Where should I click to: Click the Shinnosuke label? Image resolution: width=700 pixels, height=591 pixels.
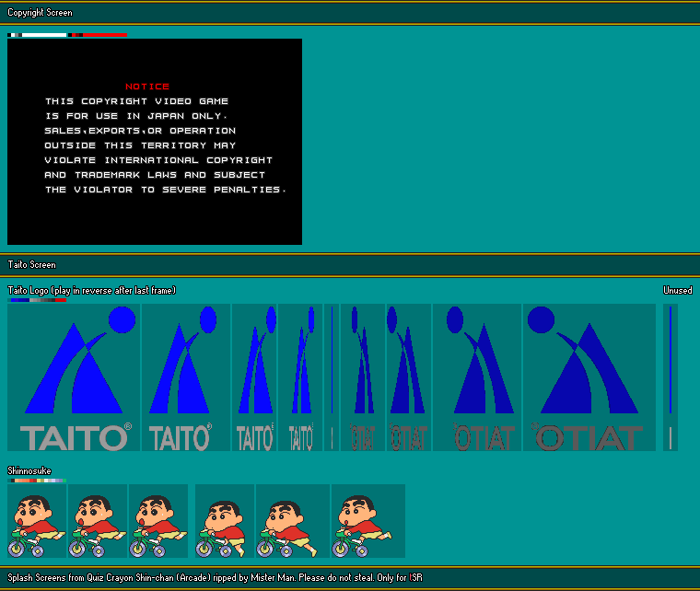point(29,470)
